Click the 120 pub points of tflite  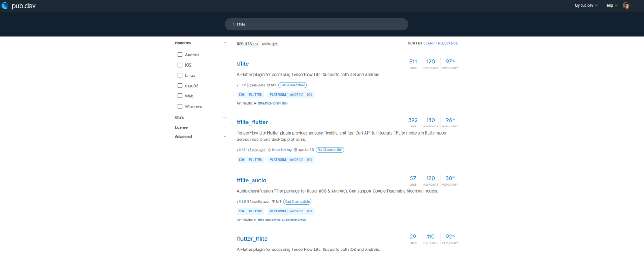[x=431, y=63]
